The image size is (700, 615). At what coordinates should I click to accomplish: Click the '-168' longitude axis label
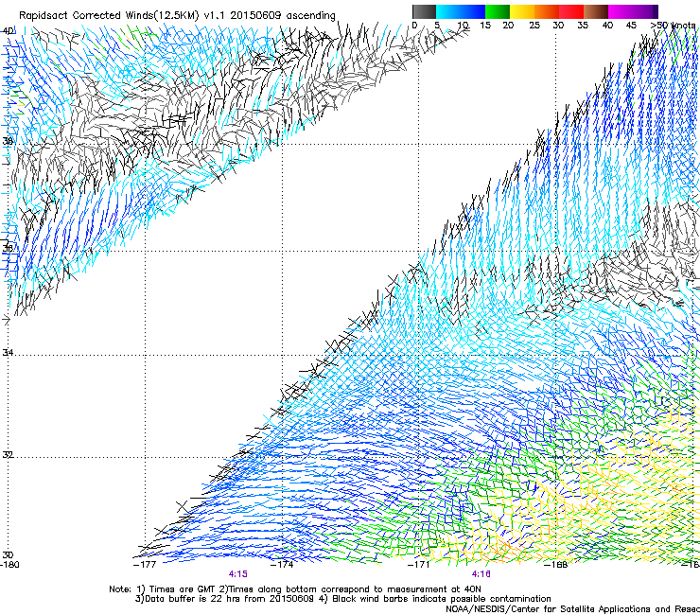click(556, 565)
